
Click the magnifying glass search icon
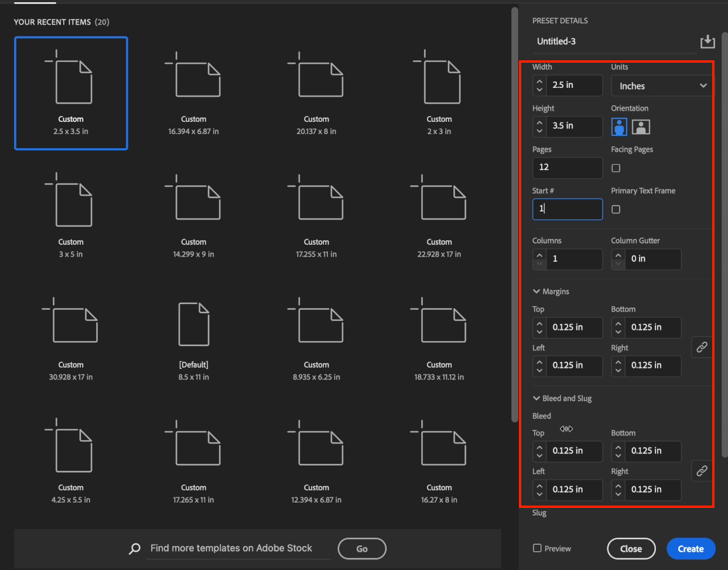point(134,548)
